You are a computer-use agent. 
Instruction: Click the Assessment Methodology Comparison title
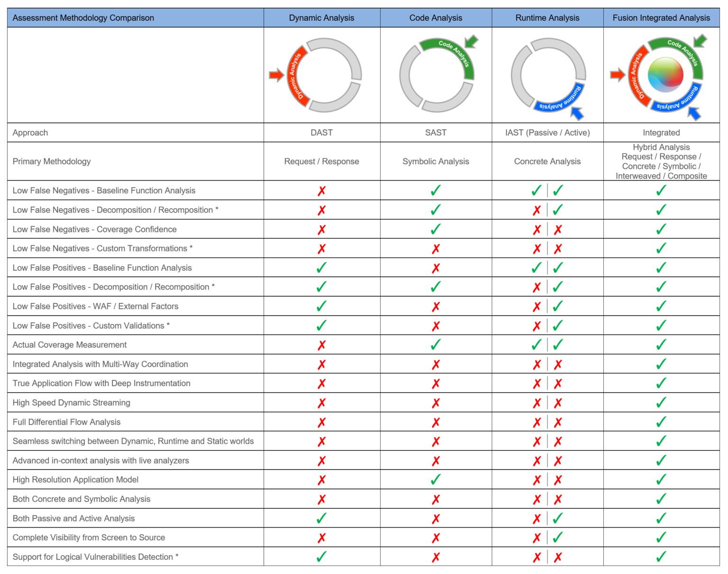[83, 18]
